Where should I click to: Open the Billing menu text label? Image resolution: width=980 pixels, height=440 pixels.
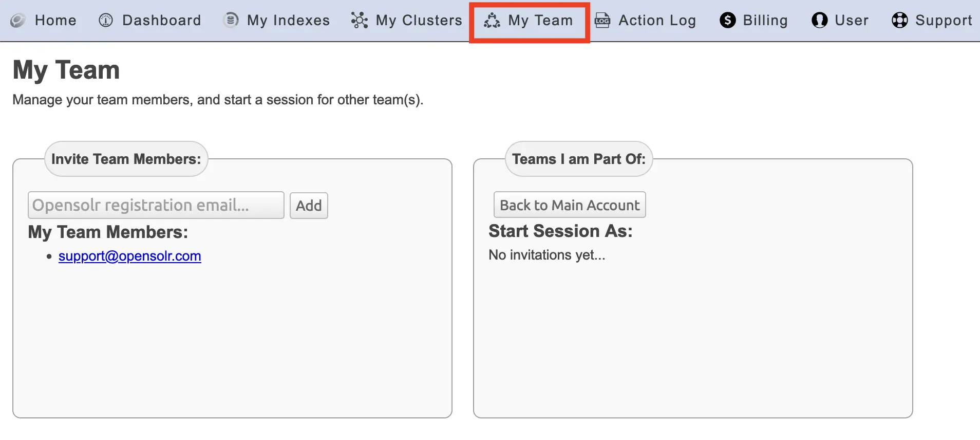coord(765,21)
